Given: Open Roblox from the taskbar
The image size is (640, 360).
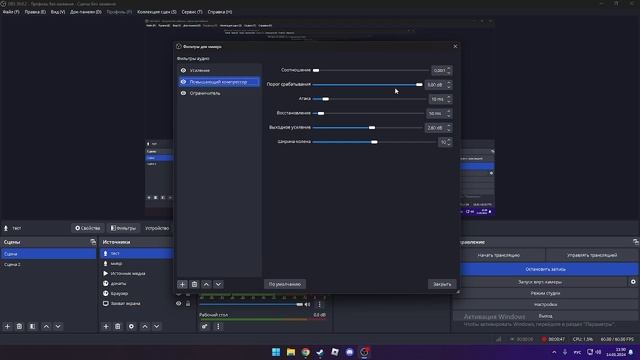Looking at the screenshot, I should pyautogui.click(x=335, y=352).
